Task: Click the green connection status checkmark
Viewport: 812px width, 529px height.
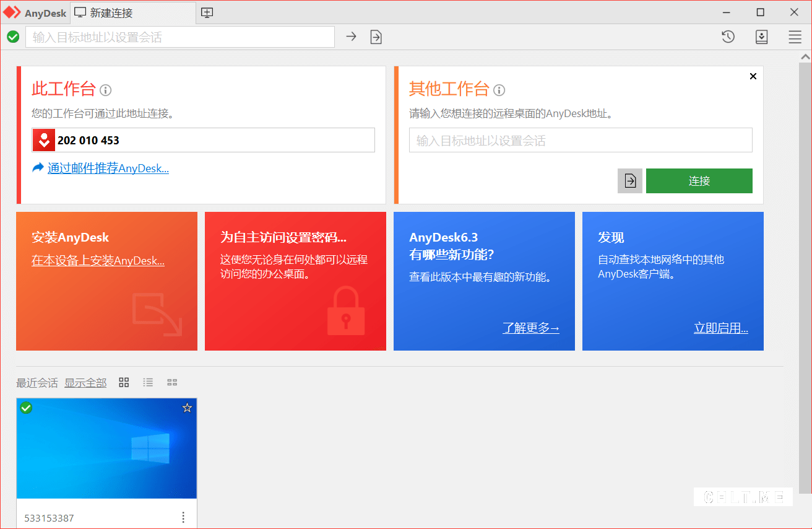Action: [x=13, y=37]
